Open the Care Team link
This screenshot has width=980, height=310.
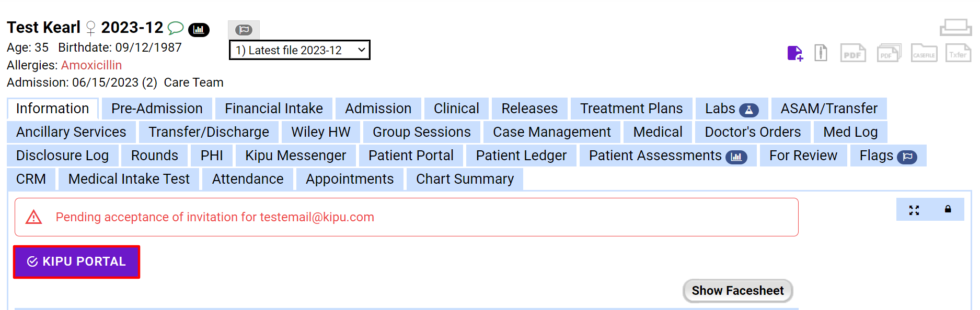point(193,82)
